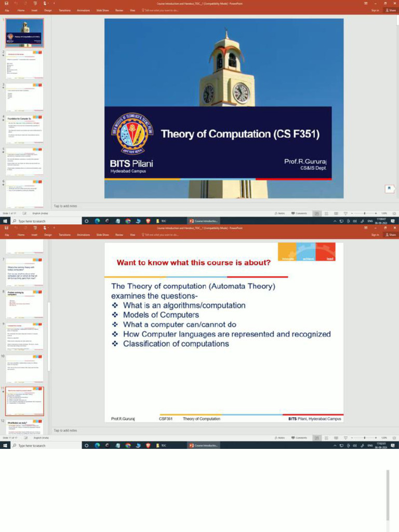
Task: Click Undo icon in the slide 11 PowerPoint window
Action: point(16,228)
